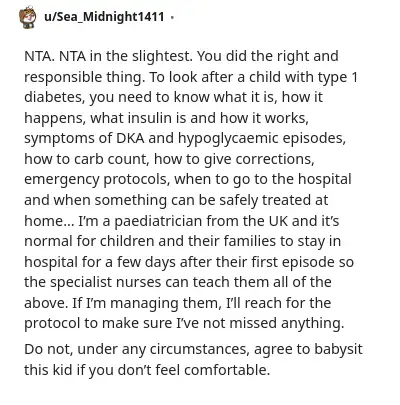The width and height of the screenshot is (400, 405).
Task: Click the "UK" abbreviation in the comment
Action: [278, 221]
